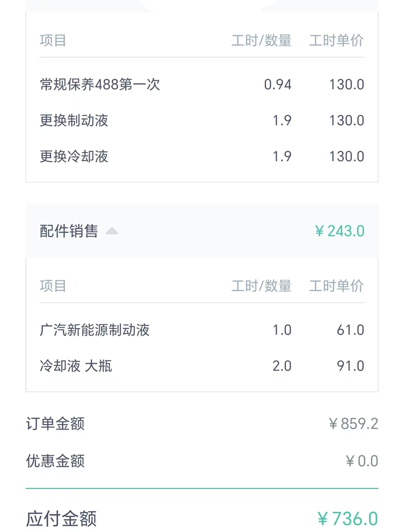Image resolution: width=404 pixels, height=532 pixels.
Task: Tap the ¥859.2 order amount
Action: click(353, 424)
